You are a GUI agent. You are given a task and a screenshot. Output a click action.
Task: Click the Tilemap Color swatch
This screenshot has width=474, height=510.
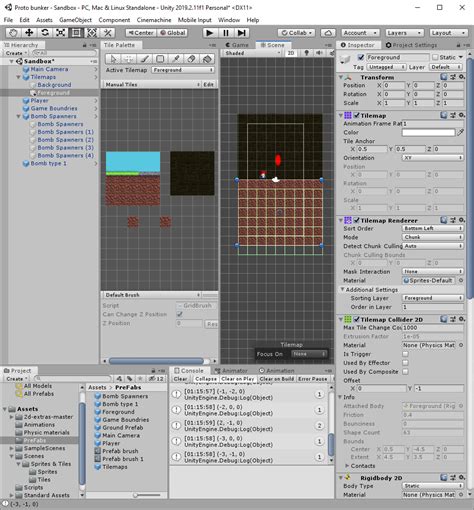coord(429,132)
